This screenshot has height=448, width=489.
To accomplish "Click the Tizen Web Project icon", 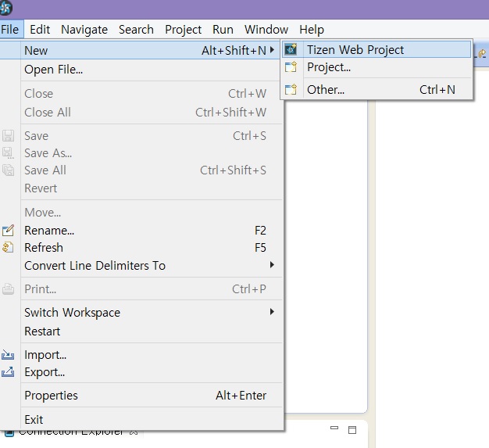I will click(291, 49).
